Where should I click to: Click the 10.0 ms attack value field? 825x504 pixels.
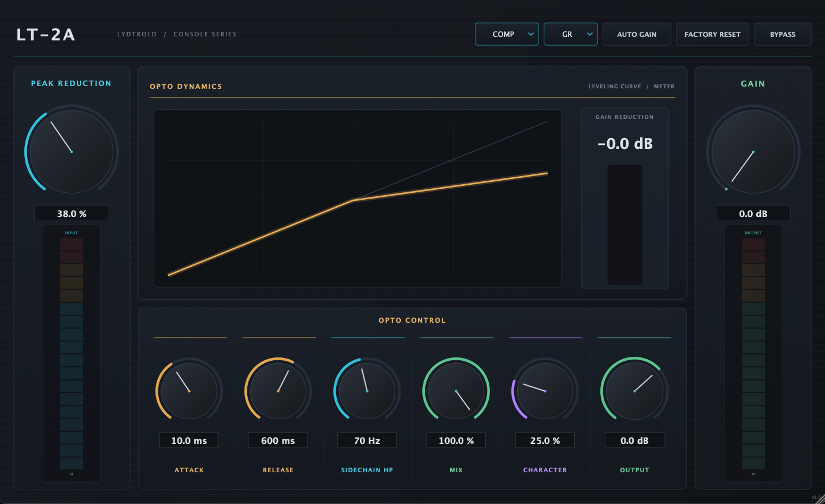point(189,440)
